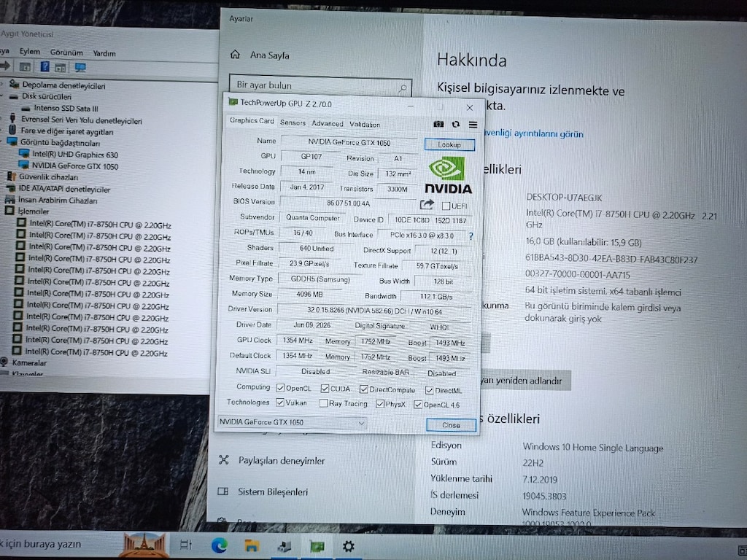The image size is (747, 560).
Task: Click the Close button in GPU-Z
Action: tap(451, 425)
